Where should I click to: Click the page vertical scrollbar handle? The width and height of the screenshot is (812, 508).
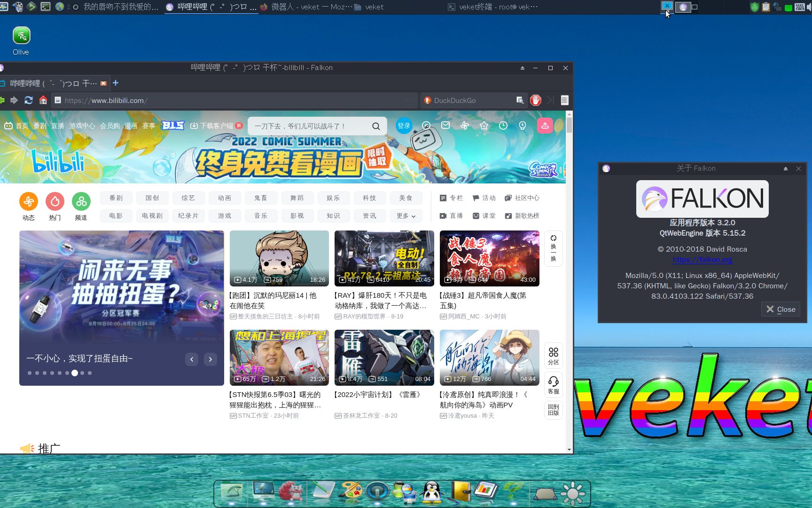tap(569, 125)
